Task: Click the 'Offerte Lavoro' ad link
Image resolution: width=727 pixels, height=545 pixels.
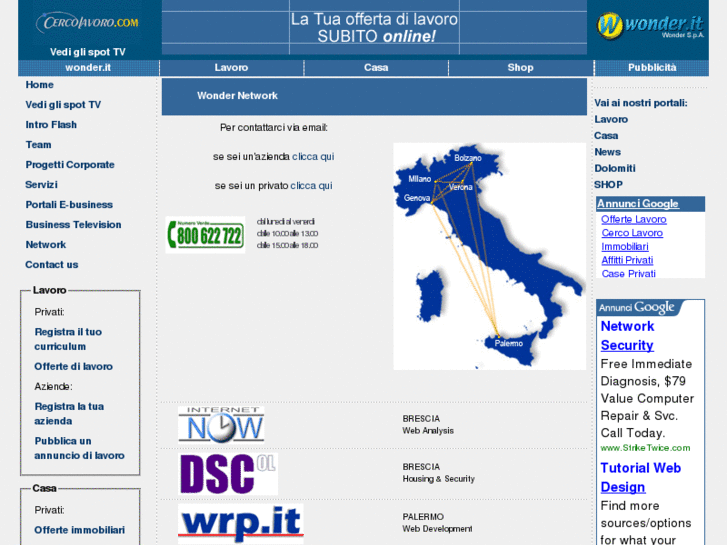Action: point(634,219)
